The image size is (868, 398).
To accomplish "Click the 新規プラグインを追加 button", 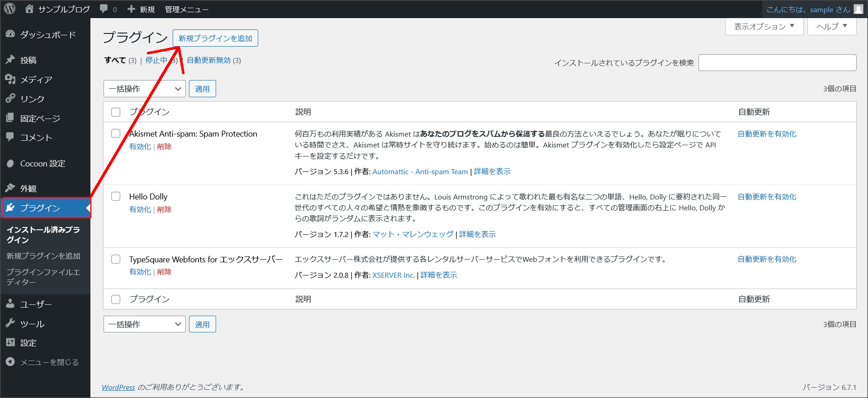I will [215, 38].
